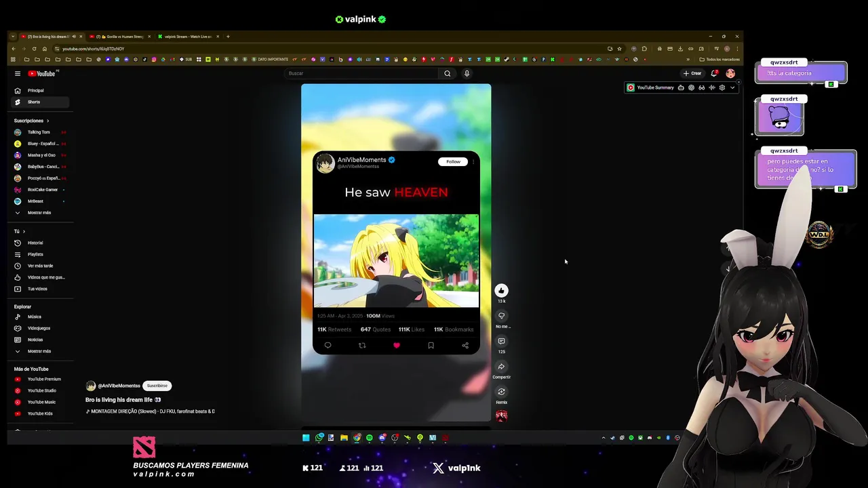Switch to valpink Stream Kick tab
This screenshot has height=488, width=868.
point(189,37)
